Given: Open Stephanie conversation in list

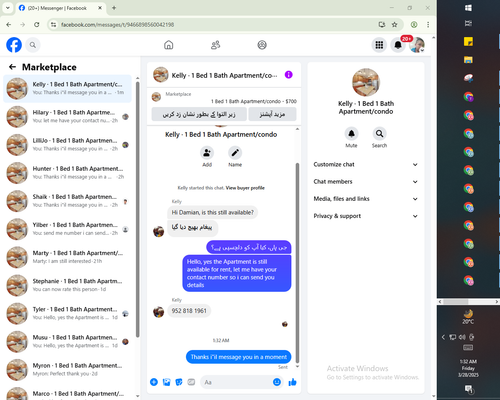Looking at the screenshot, I should (67, 285).
